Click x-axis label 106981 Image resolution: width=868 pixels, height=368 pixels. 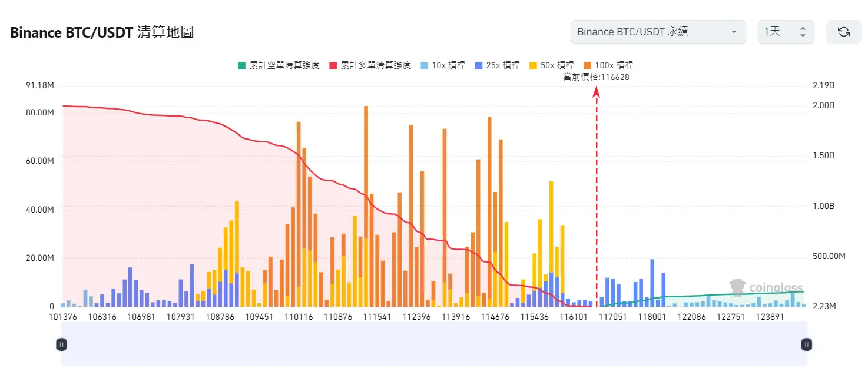coord(141,317)
